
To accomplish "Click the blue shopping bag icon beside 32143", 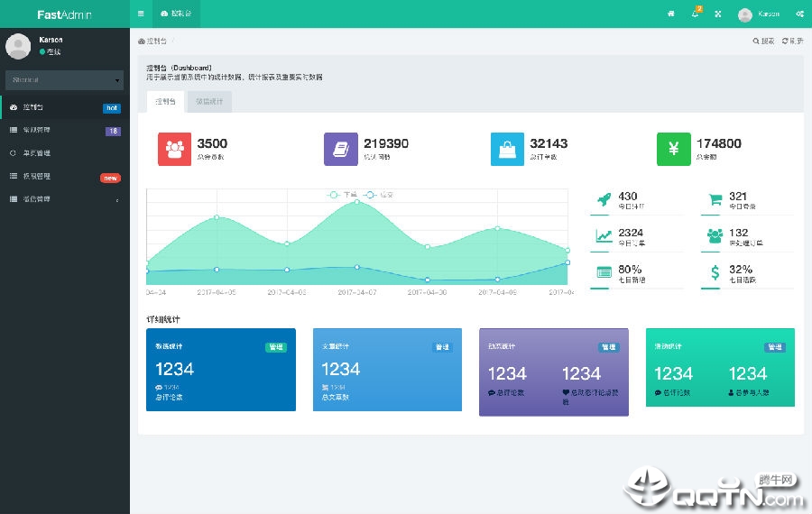I will pos(507,149).
